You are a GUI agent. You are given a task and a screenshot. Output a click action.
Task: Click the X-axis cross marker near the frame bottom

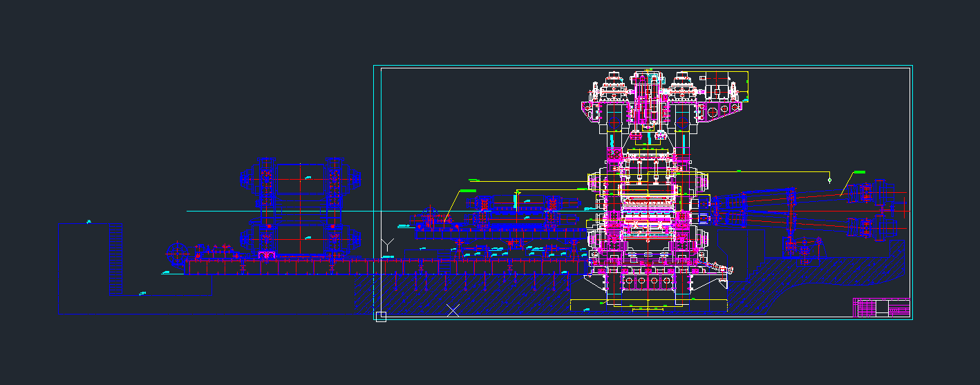(x=453, y=310)
